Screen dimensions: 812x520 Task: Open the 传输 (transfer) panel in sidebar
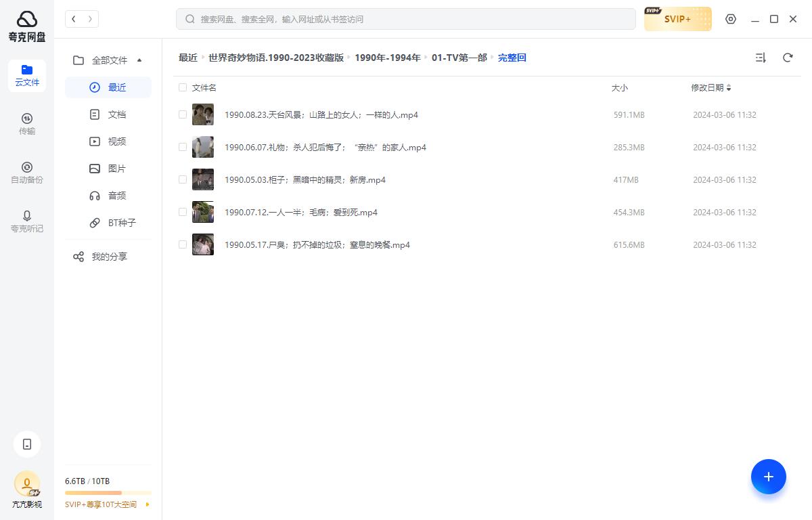click(x=27, y=123)
